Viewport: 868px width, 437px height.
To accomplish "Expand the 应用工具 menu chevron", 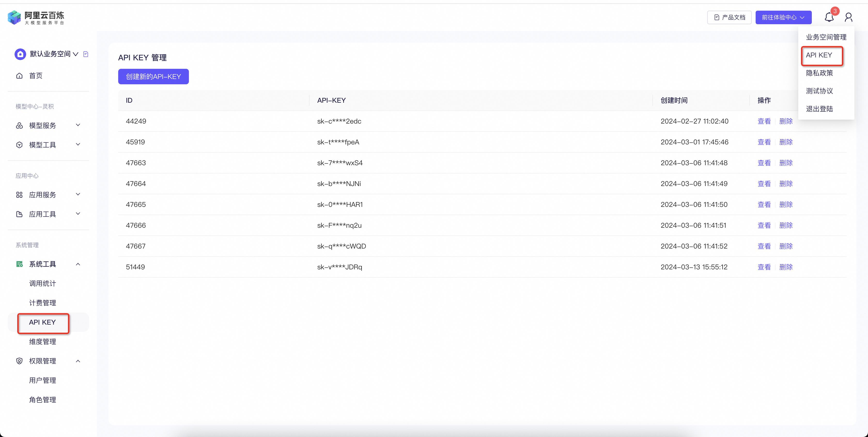I will (78, 214).
